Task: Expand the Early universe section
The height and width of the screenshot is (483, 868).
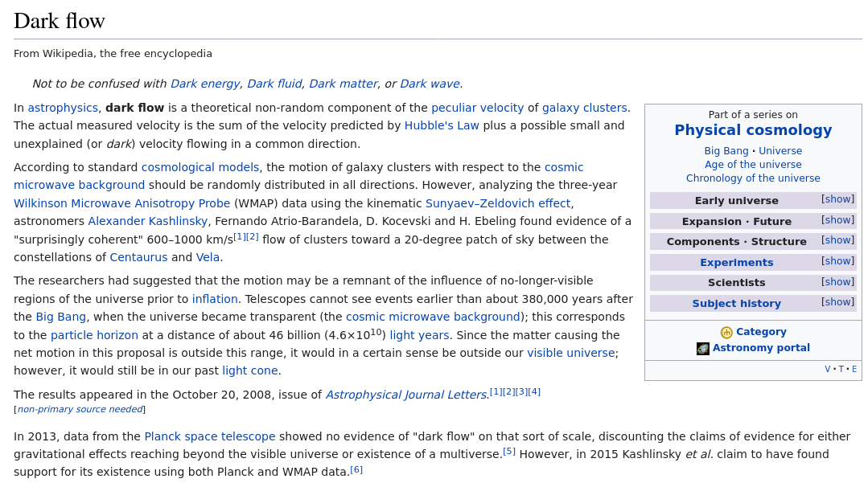Action: pos(837,199)
